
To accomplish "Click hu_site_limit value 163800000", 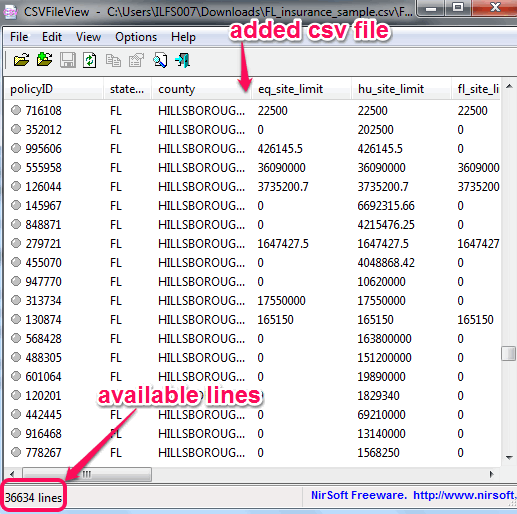I will pos(384,339).
